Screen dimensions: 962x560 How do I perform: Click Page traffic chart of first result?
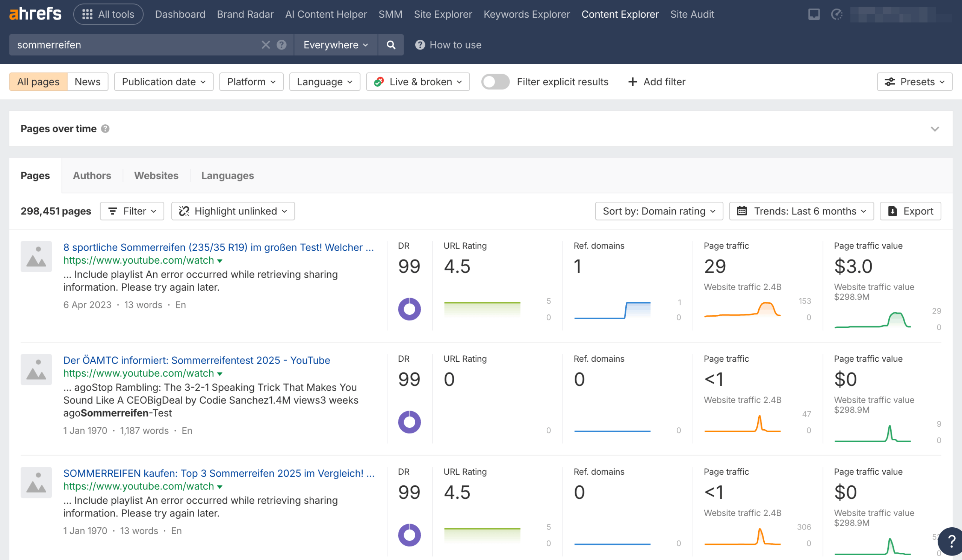pos(743,309)
